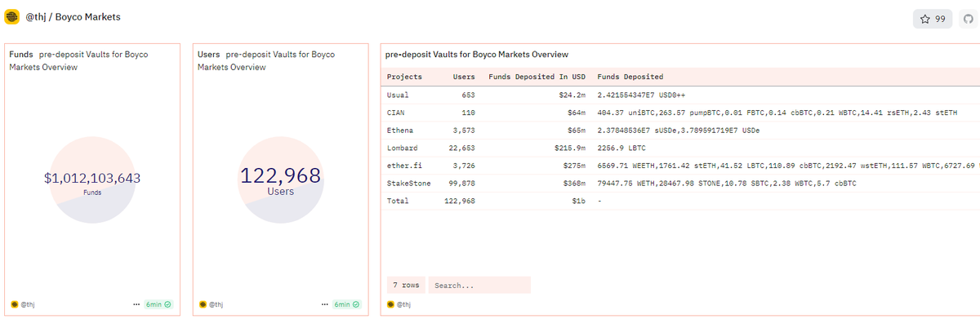
Task: Click the 99,878 users value for StakeStone
Action: point(461,184)
